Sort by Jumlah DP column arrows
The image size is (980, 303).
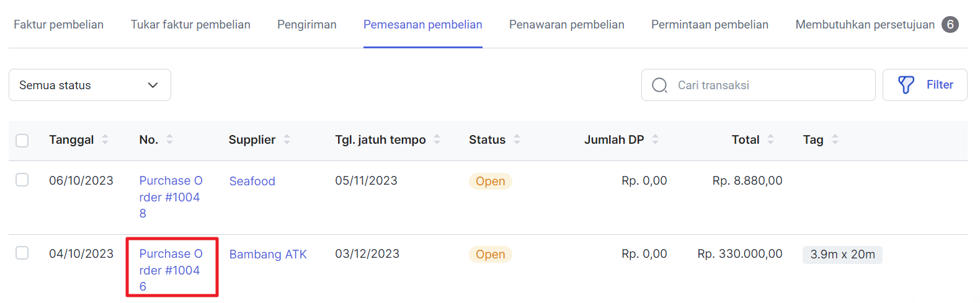click(656, 139)
